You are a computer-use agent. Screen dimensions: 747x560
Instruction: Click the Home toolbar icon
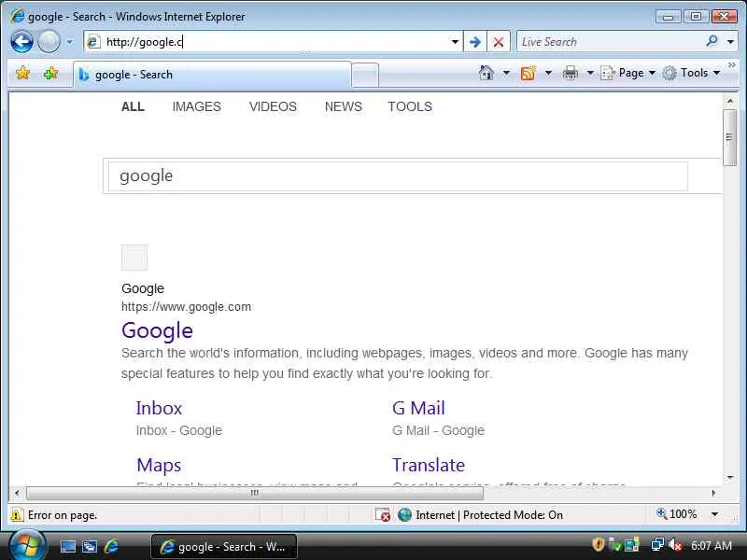click(x=486, y=73)
